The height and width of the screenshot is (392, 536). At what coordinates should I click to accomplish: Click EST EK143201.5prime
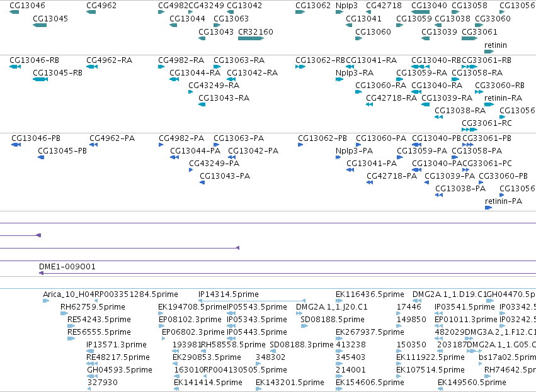click(290, 383)
